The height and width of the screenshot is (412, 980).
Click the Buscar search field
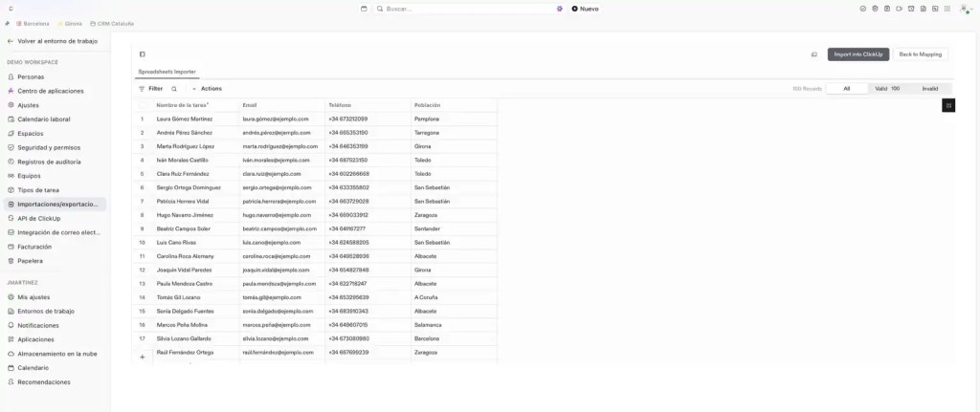pyautogui.click(x=469, y=9)
